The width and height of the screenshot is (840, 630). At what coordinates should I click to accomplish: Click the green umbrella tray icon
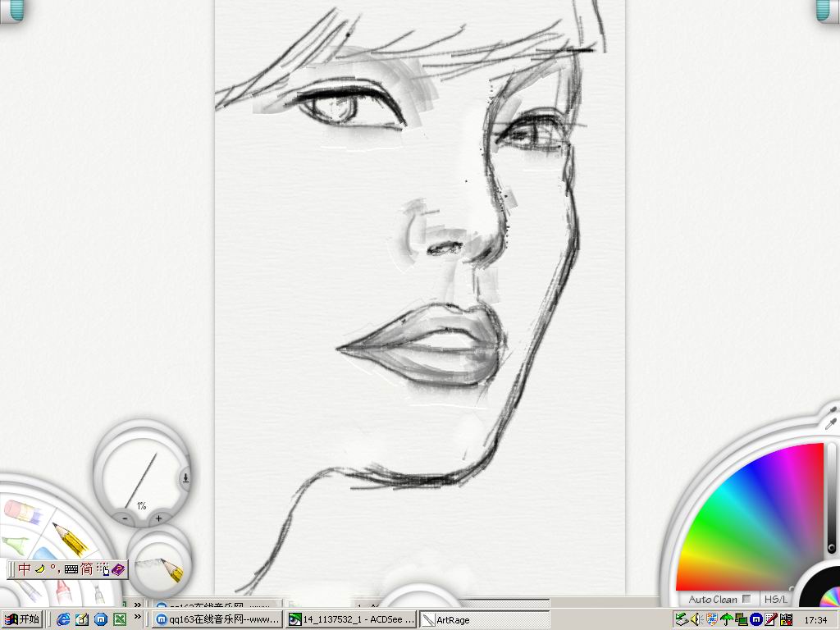(x=727, y=619)
